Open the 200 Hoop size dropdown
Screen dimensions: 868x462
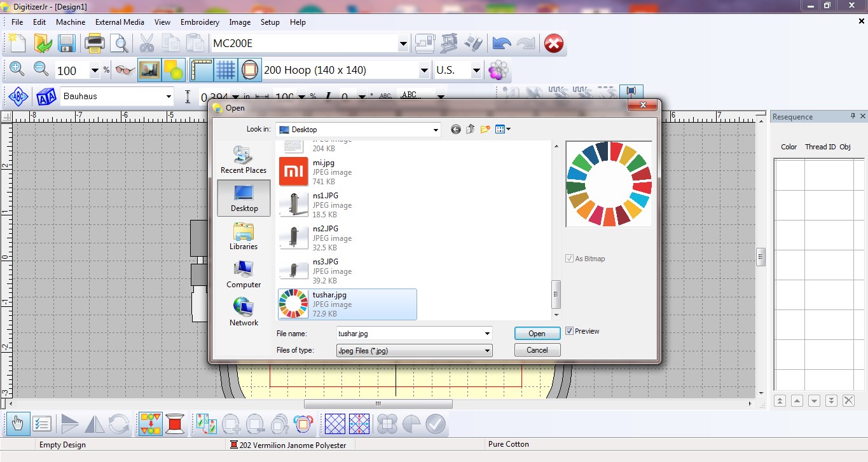click(x=424, y=71)
